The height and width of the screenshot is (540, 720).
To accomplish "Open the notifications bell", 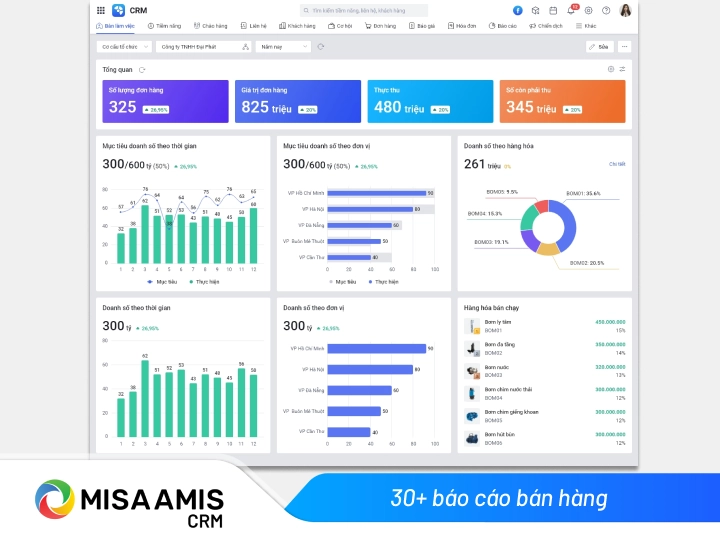I will (572, 10).
